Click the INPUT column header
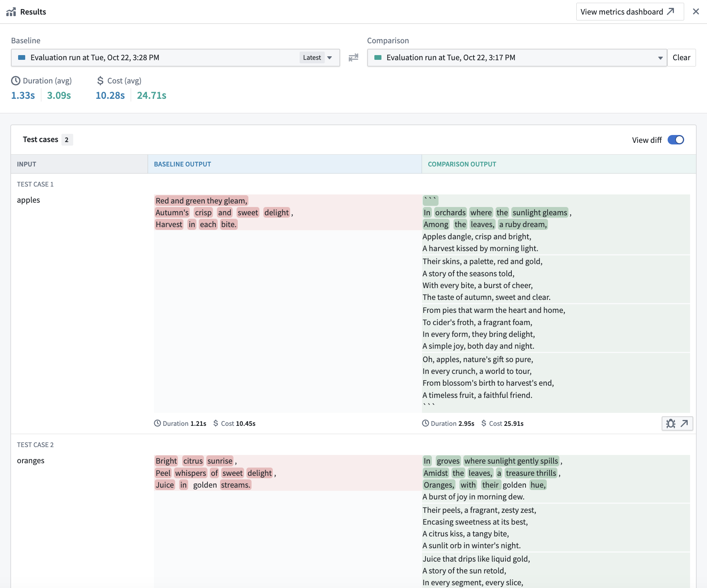 click(x=79, y=164)
